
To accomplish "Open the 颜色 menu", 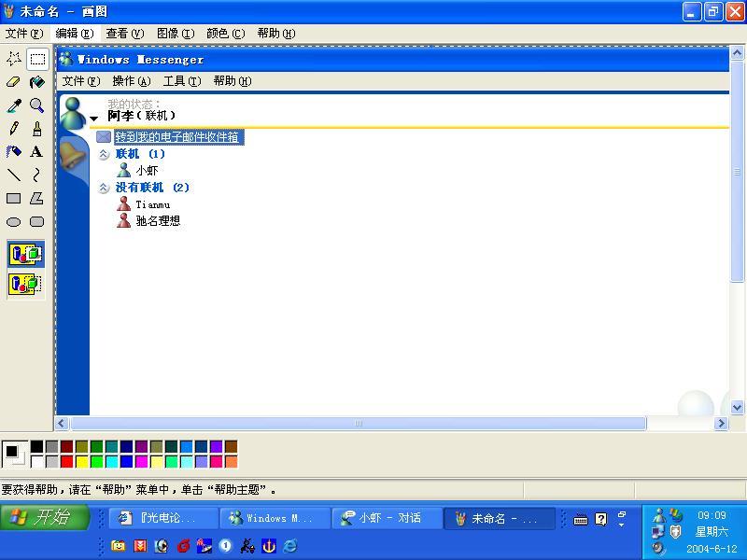I will point(226,34).
